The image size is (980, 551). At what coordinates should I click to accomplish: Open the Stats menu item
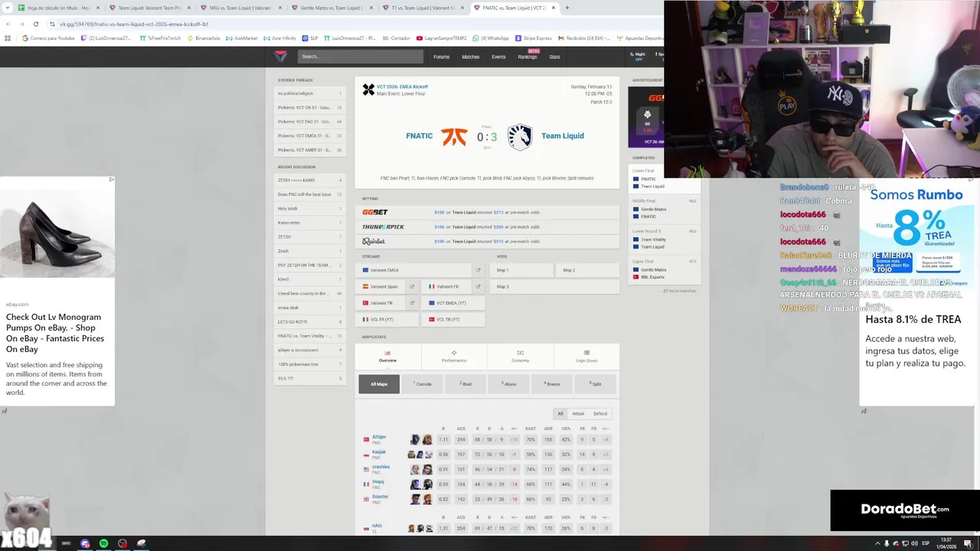(554, 57)
